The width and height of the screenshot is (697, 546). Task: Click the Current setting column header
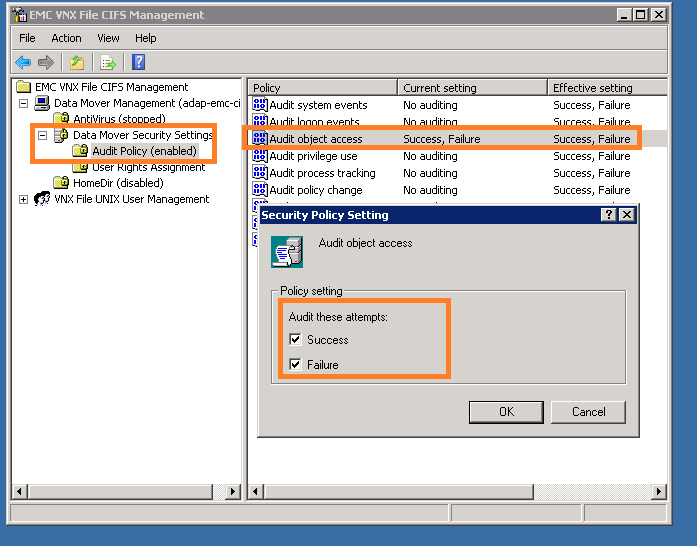[x=472, y=88]
